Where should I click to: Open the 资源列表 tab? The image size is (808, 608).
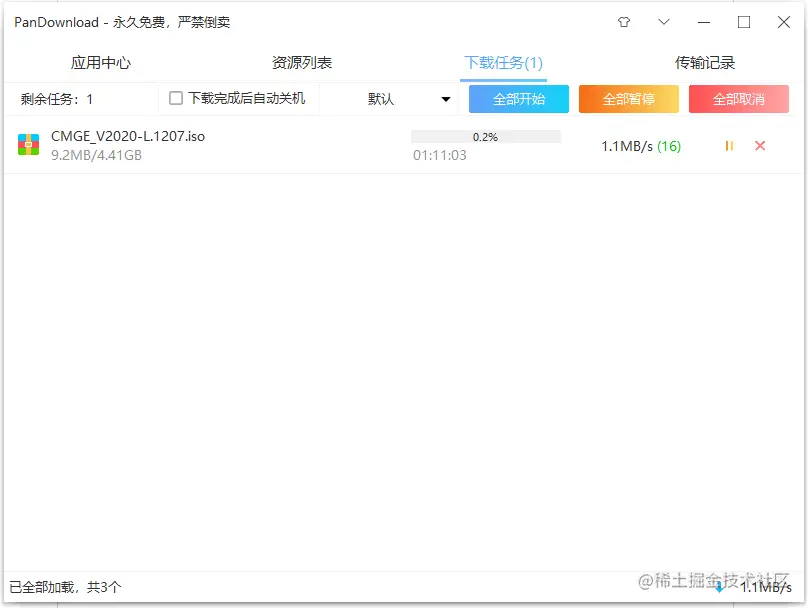pos(301,61)
